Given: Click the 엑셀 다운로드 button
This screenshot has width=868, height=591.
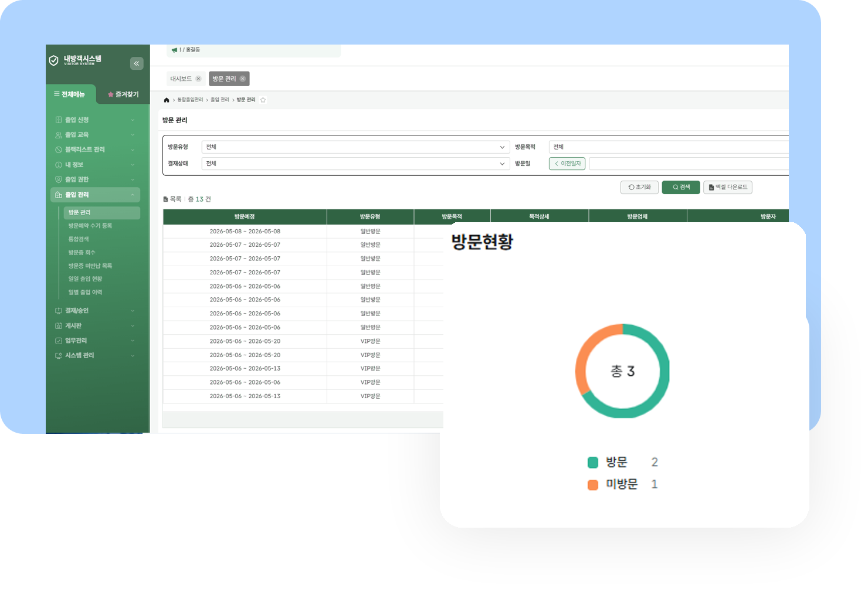Looking at the screenshot, I should pos(728,187).
